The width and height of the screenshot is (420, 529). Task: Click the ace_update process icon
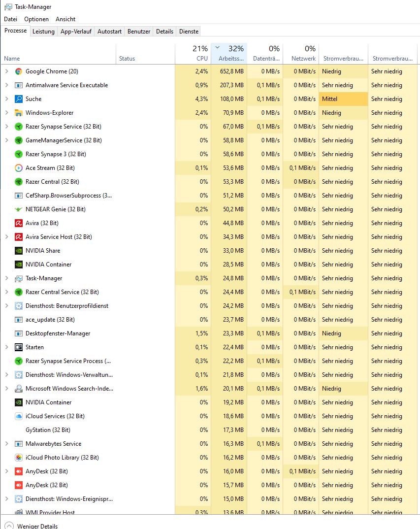coord(19,320)
